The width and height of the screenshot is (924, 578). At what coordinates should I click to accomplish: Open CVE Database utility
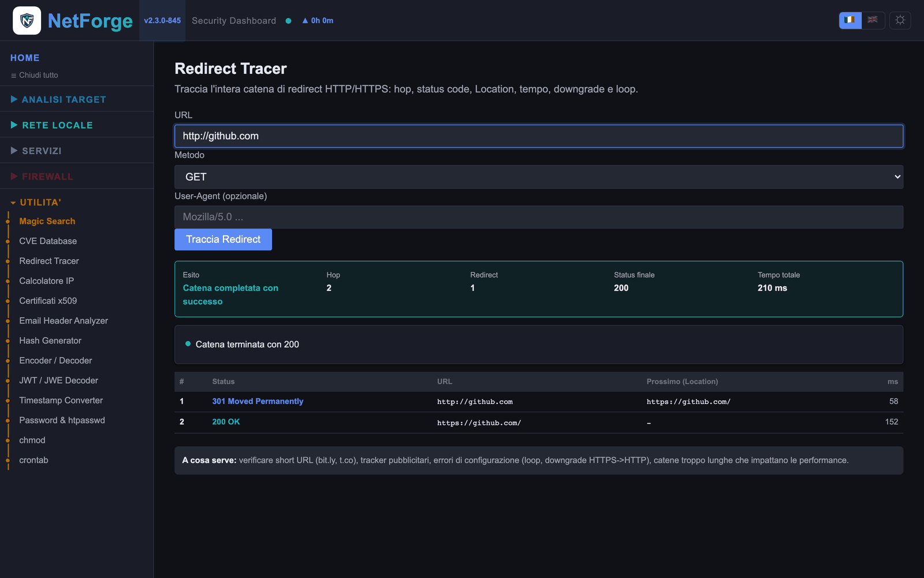48,241
